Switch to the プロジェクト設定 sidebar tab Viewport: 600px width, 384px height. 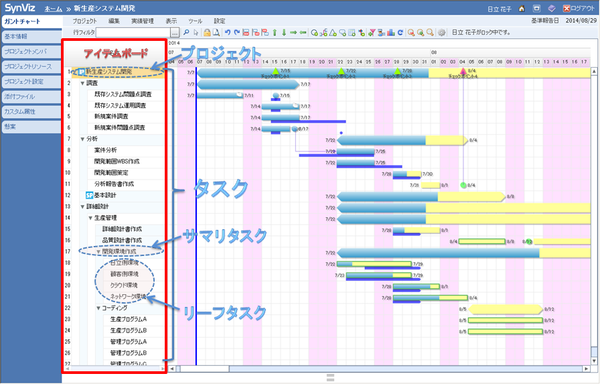[31, 81]
